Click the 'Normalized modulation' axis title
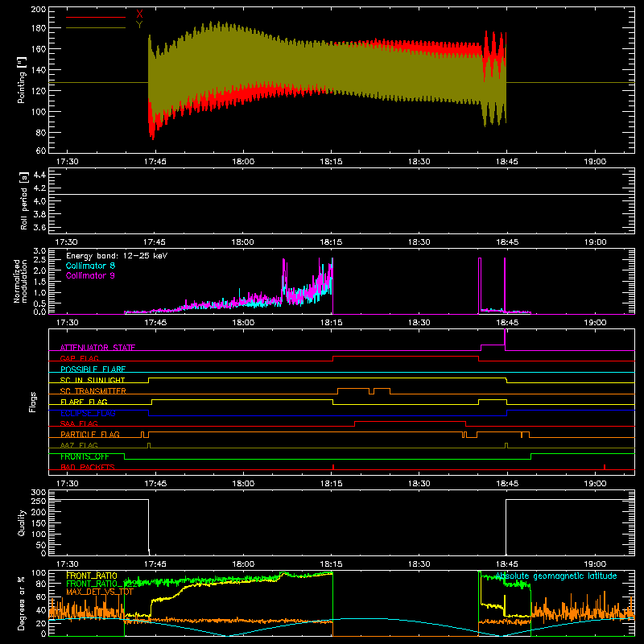The image size is (644, 644). 21,281
